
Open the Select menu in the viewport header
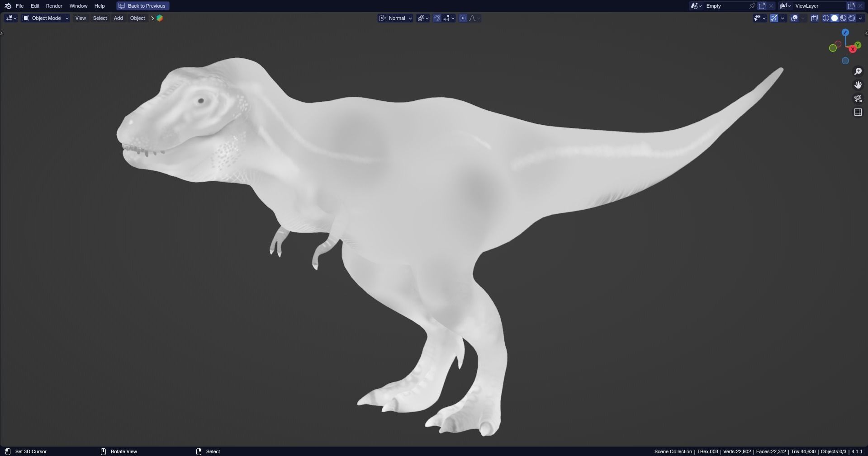point(100,18)
